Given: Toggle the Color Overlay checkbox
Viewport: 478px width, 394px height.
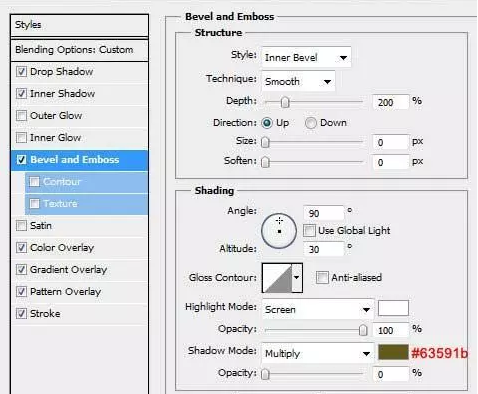Looking at the screenshot, I should tap(21, 248).
